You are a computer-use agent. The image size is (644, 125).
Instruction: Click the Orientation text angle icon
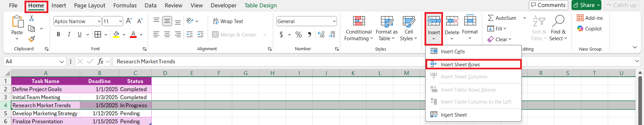(190, 21)
